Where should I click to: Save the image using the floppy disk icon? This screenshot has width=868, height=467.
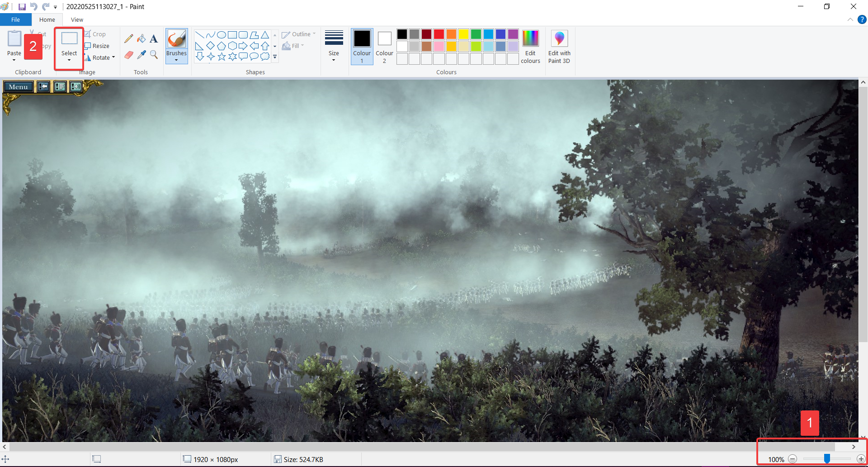tap(22, 7)
